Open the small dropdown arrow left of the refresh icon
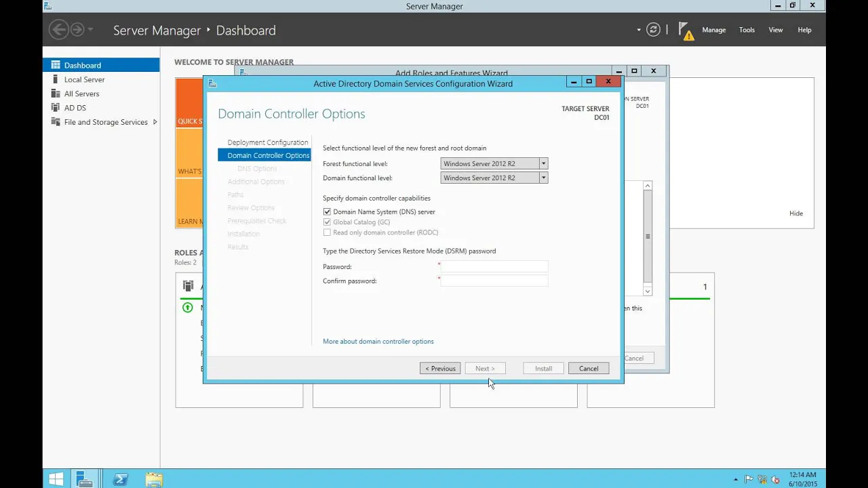Viewport: 868px width, 488px height. click(639, 30)
